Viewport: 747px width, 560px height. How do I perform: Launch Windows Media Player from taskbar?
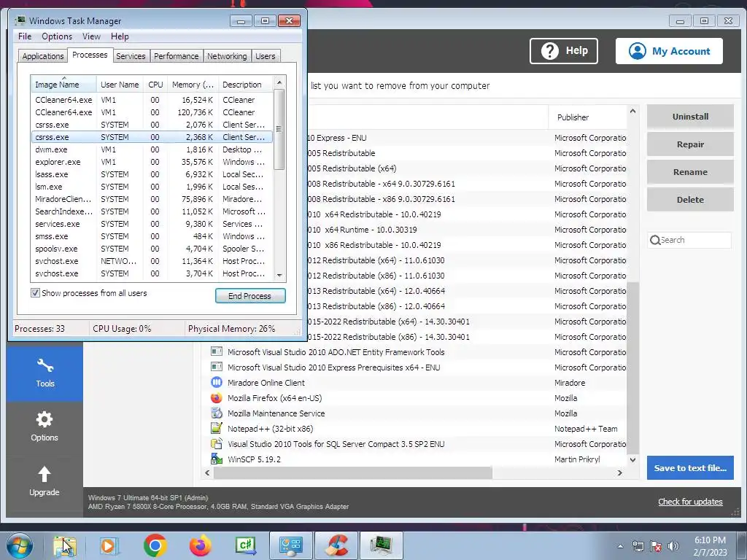pyautogui.click(x=109, y=545)
